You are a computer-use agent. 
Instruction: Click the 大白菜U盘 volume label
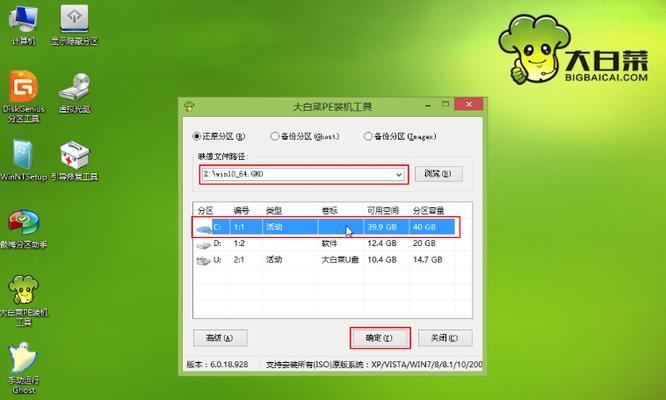point(340,260)
